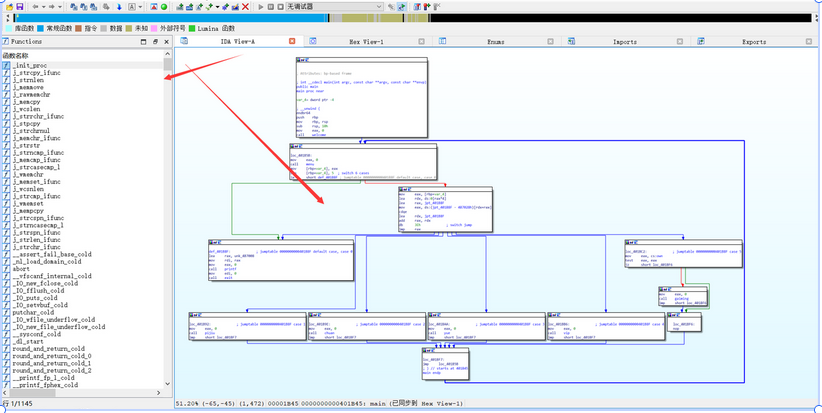Start debugger with the play icon
This screenshot has width=822, height=413.
[261, 7]
